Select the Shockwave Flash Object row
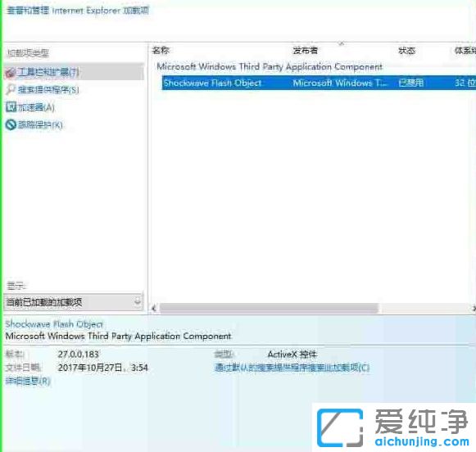This screenshot has height=452, width=476. (319, 83)
